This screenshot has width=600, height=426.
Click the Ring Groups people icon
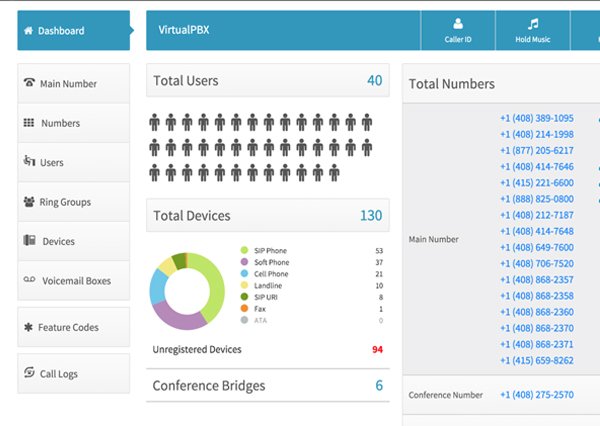[29, 201]
